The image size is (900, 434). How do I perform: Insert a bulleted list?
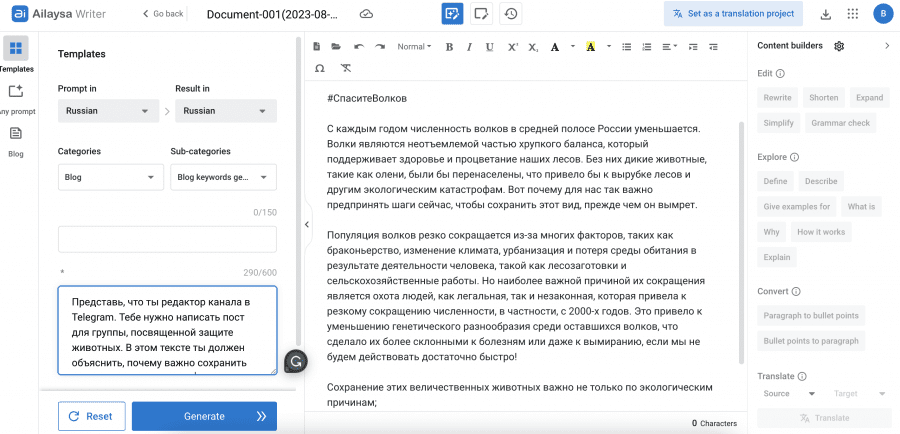click(626, 47)
